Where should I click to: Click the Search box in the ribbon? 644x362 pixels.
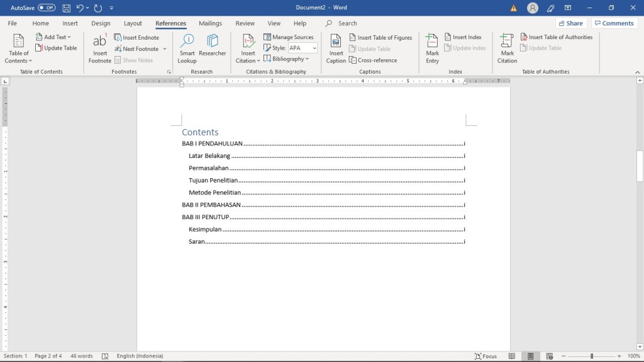(x=347, y=23)
